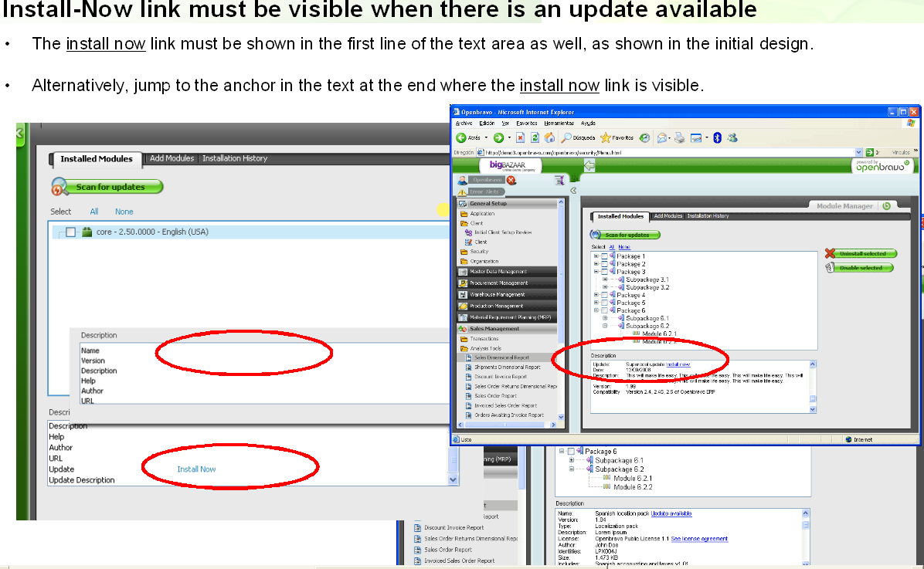Click the Openbravo red logout icon
The image size is (924, 569).
[x=511, y=180]
